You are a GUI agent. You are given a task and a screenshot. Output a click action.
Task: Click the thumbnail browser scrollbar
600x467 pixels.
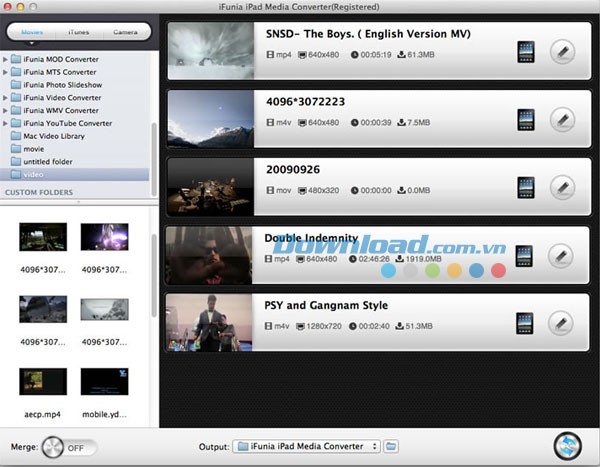point(154,276)
